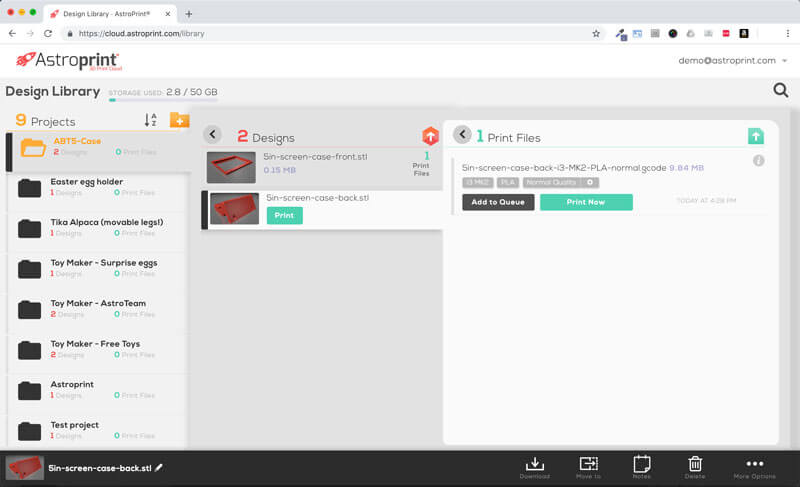Click the 1 Print Files count on the front.stl row
Image resolution: width=800 pixels, height=487 pixels.
click(421, 163)
